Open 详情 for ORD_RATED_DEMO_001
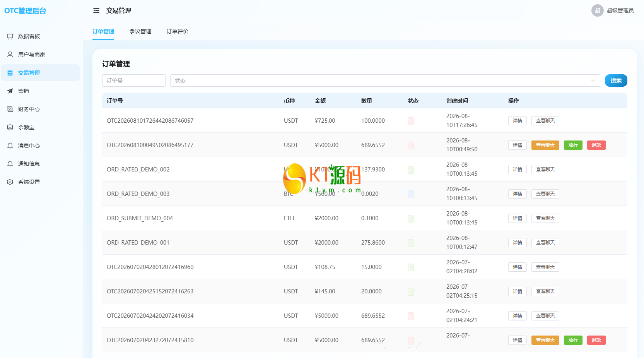The image size is (644, 358). (x=518, y=243)
